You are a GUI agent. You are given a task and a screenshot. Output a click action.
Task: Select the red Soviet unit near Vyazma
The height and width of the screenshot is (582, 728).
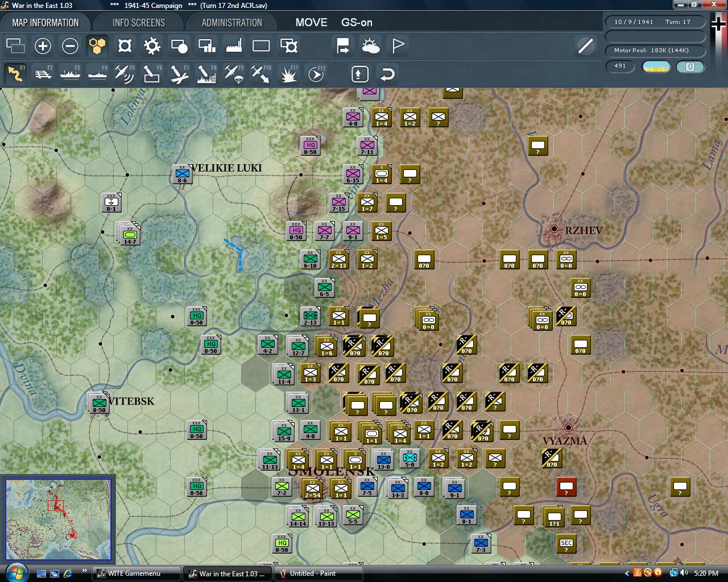(x=566, y=487)
